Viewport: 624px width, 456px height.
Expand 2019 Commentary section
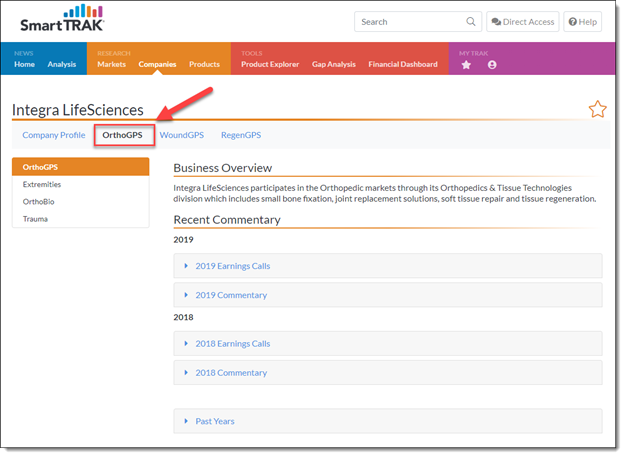coord(388,295)
